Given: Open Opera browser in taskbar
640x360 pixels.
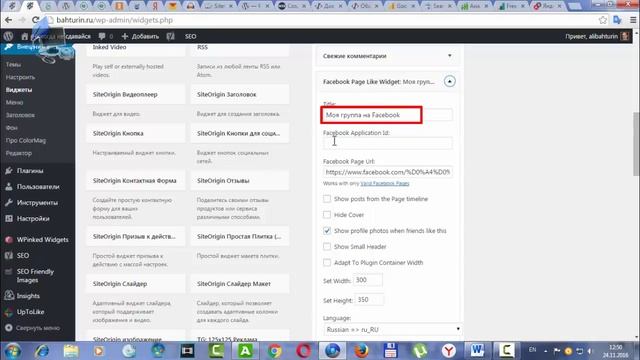Looking at the screenshot, I should coord(303,351).
